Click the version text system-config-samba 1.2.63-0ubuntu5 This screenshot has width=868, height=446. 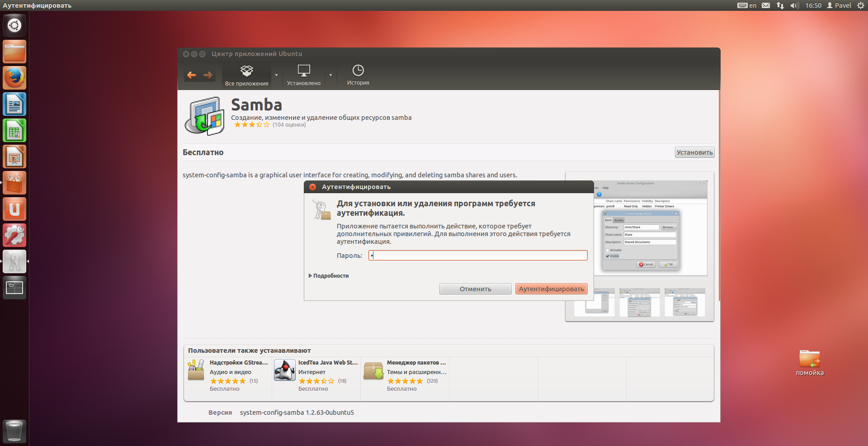[x=297, y=413]
